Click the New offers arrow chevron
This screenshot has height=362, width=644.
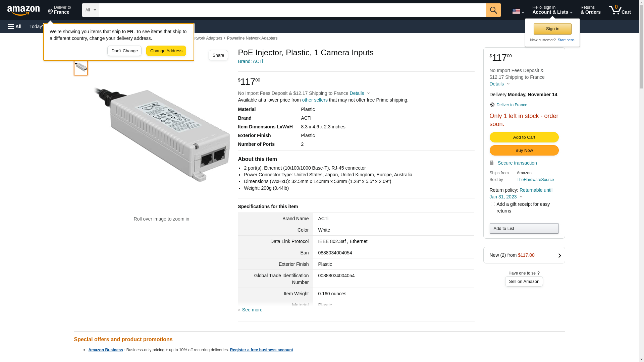(x=559, y=255)
